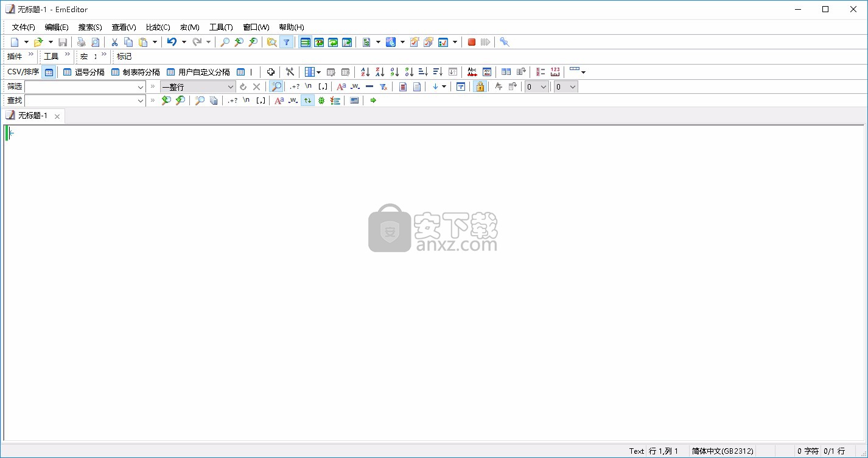This screenshot has width=868, height=458.
Task: Click the Open folder icon
Action: 38,42
